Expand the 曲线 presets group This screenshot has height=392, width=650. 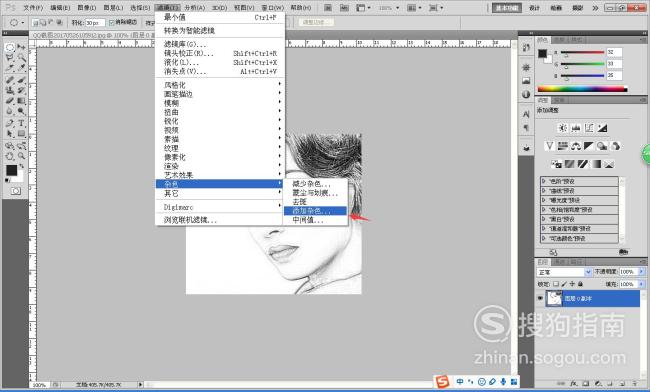(544, 191)
